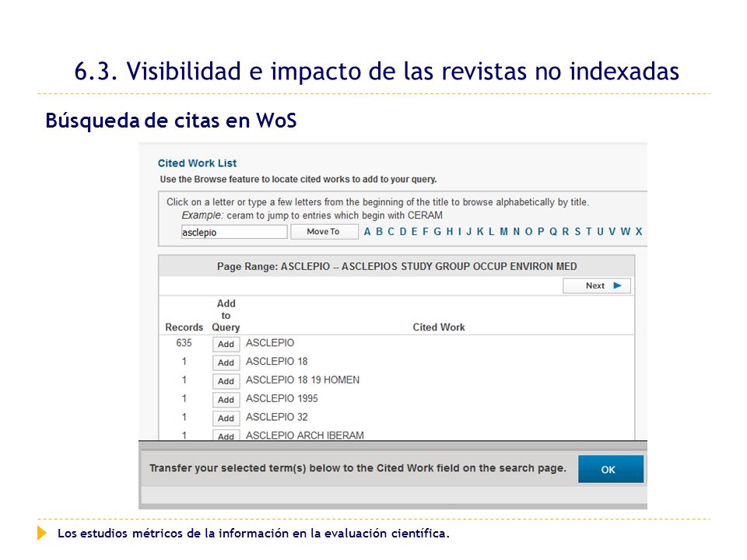747x560 pixels.
Task: Add ASCLEPIO 18 19 HOMEN to query
Action: pyautogui.click(x=226, y=381)
